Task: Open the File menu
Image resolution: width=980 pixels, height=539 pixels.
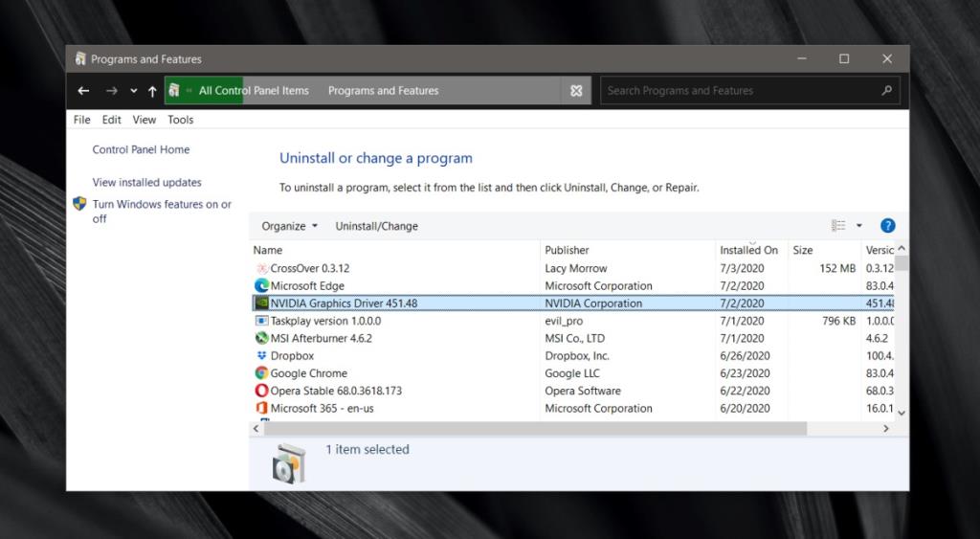Action: pyautogui.click(x=82, y=120)
